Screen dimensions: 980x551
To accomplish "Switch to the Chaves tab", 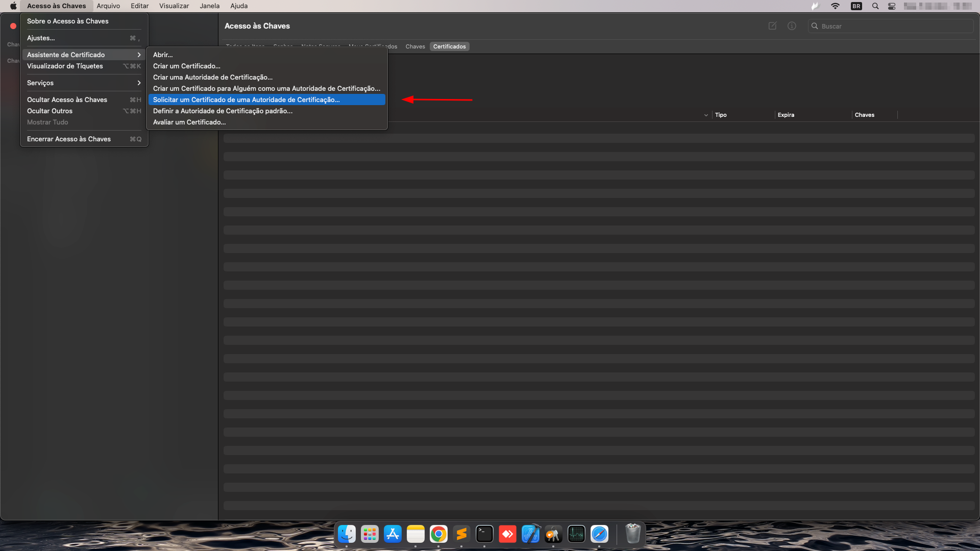I will [415, 46].
